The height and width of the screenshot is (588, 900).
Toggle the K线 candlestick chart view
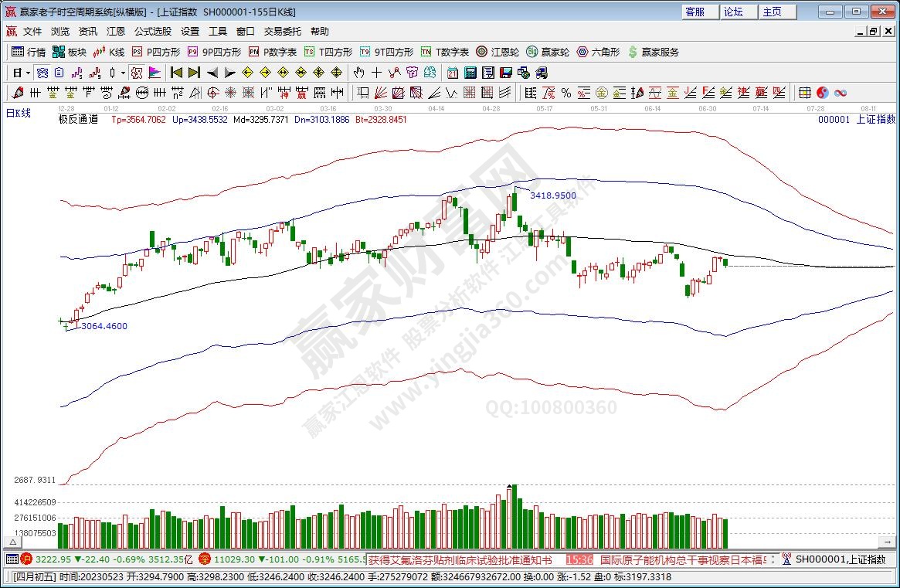[x=108, y=52]
